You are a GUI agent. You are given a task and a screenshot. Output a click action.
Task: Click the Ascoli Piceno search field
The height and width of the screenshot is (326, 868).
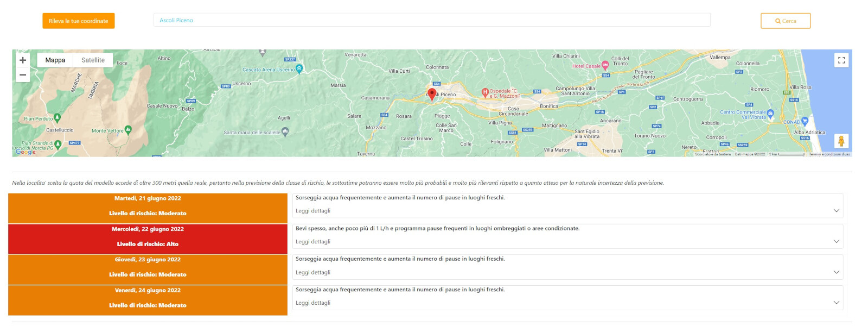431,20
